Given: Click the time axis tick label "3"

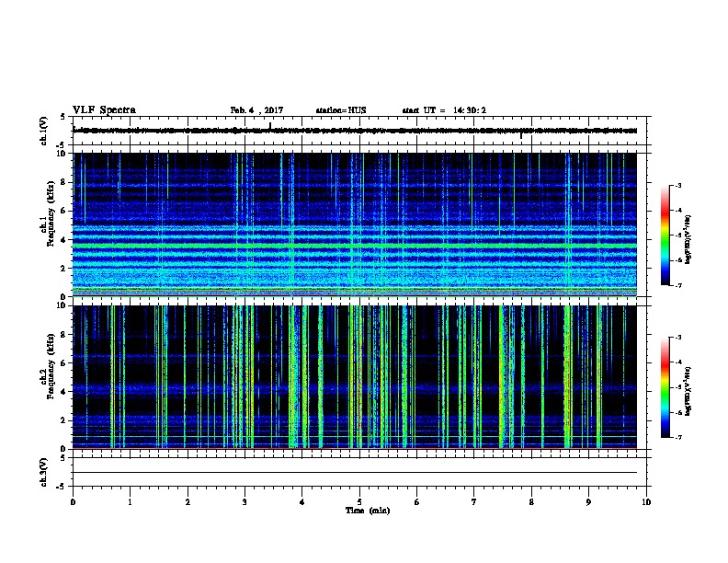Looking at the screenshot, I should tap(245, 502).
